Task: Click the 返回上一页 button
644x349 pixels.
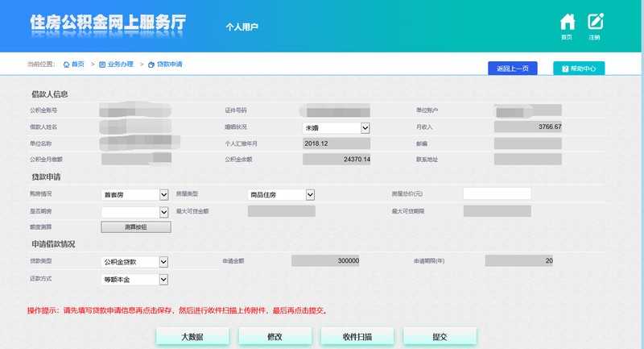Action: [x=512, y=69]
